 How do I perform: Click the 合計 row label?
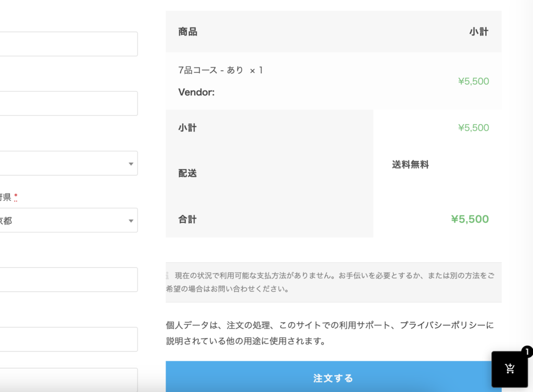[x=187, y=219]
